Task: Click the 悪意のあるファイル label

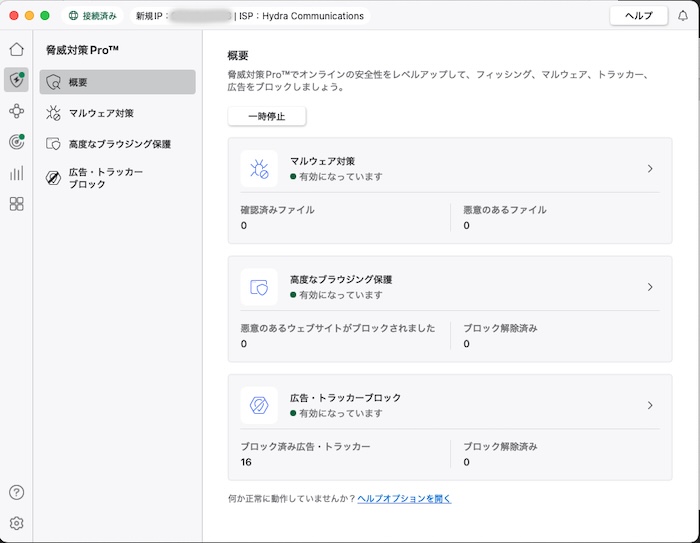Action: [504, 210]
